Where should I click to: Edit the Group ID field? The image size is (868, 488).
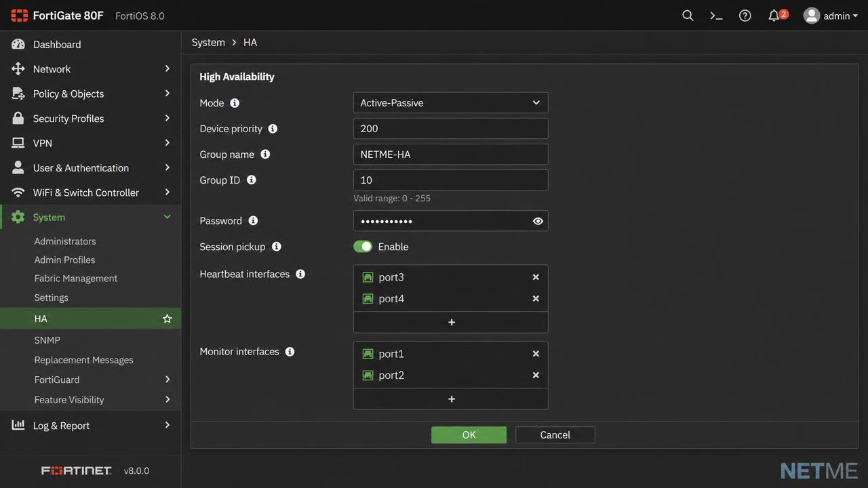tap(450, 180)
